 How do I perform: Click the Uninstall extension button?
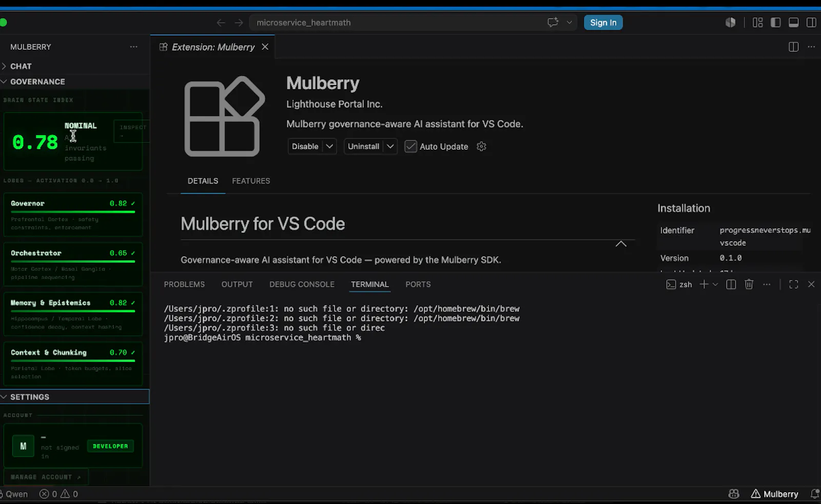coord(363,146)
